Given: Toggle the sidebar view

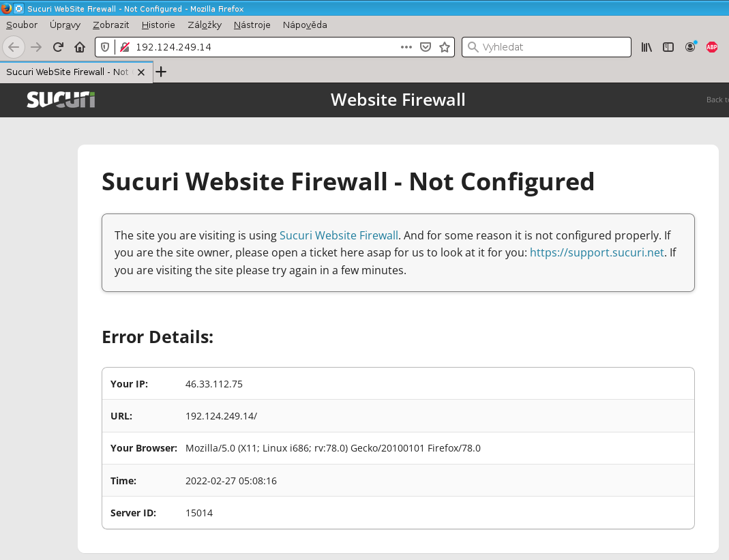Looking at the screenshot, I should (x=668, y=47).
